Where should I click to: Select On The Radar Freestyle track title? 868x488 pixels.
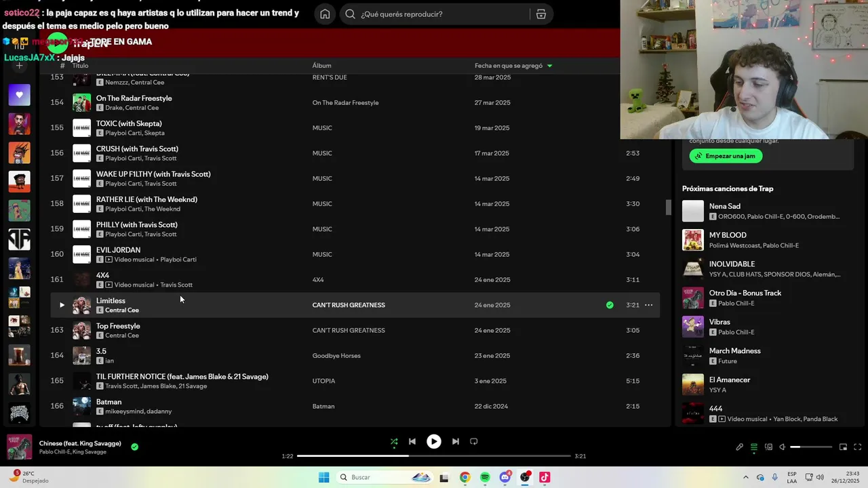pos(134,98)
